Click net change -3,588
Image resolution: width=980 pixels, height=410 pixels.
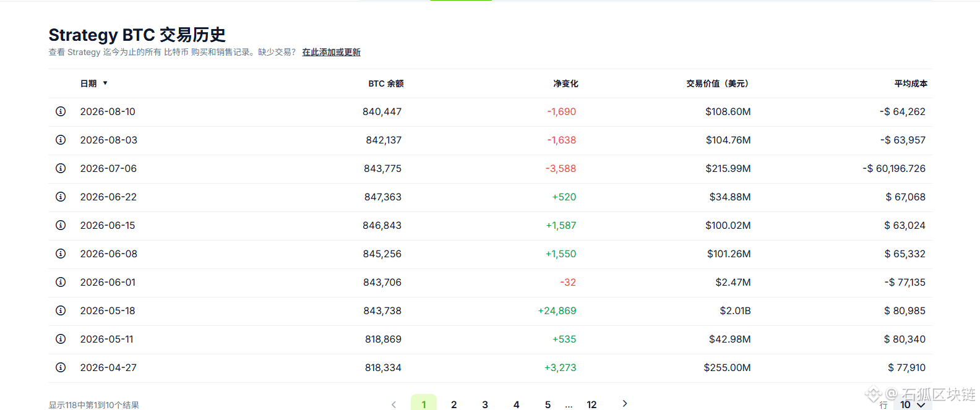[x=561, y=169]
